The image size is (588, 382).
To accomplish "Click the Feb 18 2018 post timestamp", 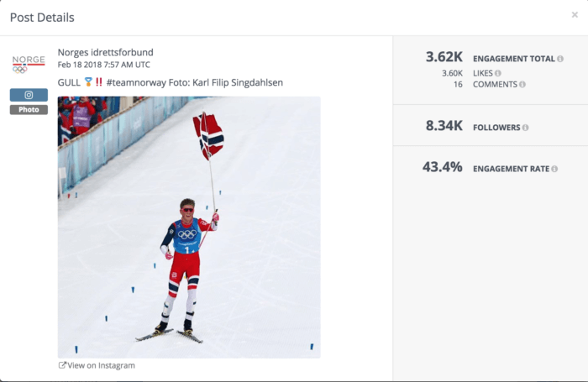I will pos(103,65).
